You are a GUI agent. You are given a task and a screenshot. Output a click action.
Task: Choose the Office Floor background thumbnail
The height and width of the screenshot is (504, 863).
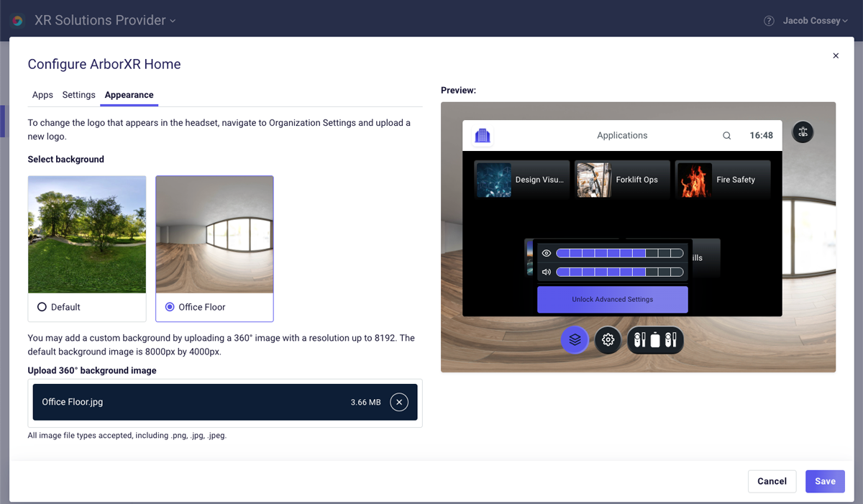pyautogui.click(x=214, y=234)
